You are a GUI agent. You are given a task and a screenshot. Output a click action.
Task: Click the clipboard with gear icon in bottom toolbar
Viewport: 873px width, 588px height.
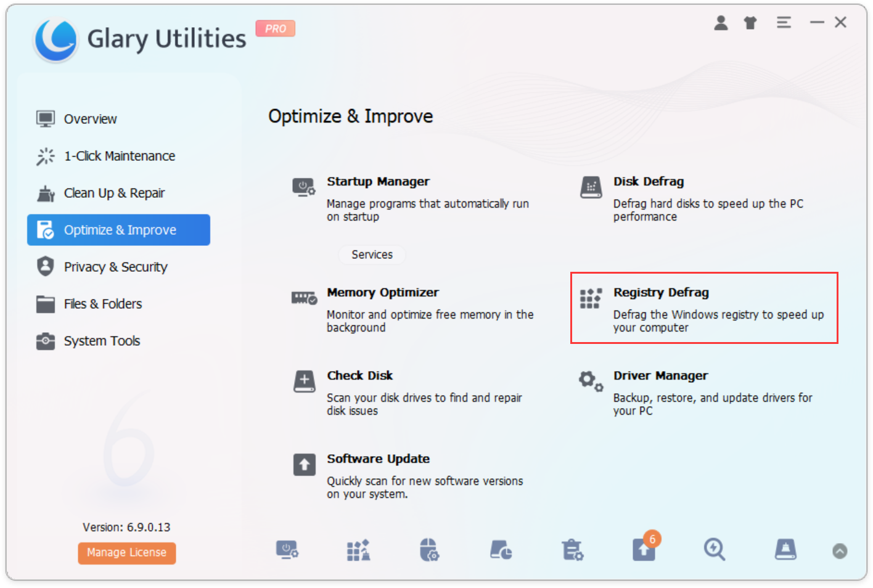[572, 549]
